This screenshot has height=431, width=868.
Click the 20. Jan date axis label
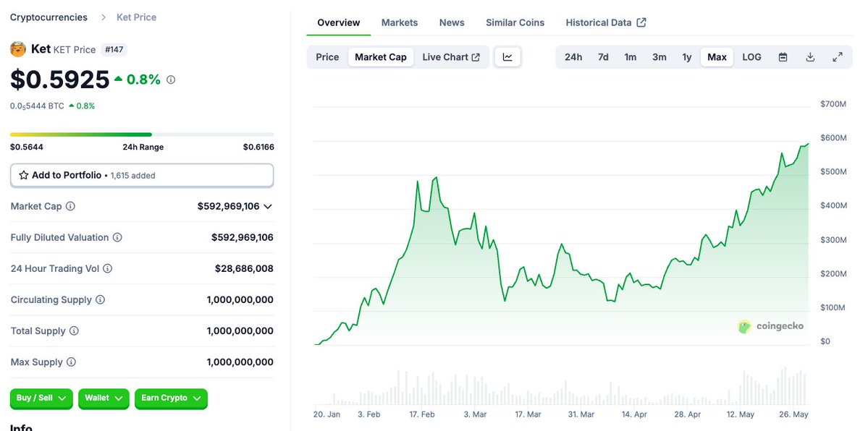tap(326, 414)
